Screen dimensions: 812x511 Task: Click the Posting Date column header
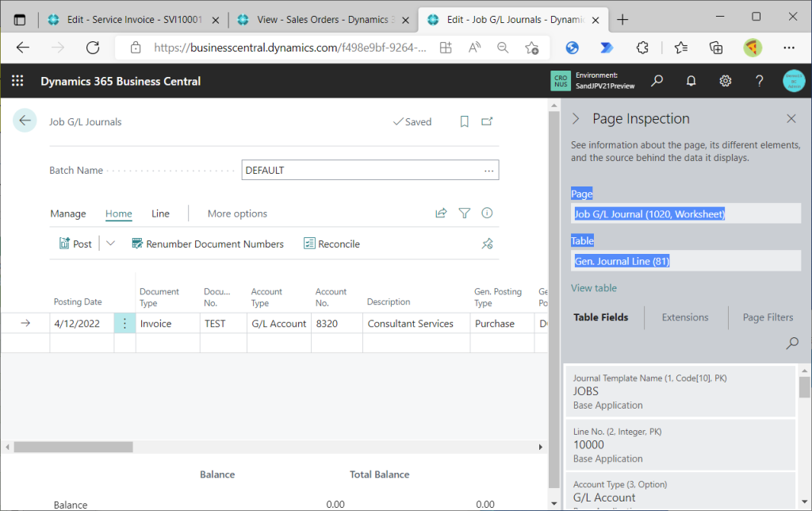78,302
